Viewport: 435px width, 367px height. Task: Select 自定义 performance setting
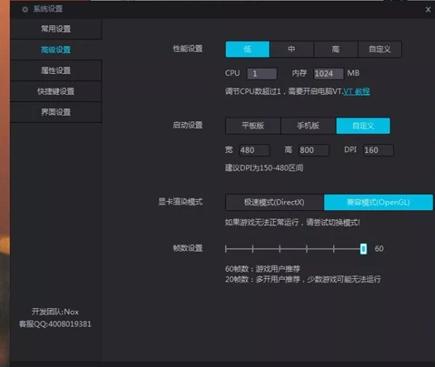click(x=380, y=49)
